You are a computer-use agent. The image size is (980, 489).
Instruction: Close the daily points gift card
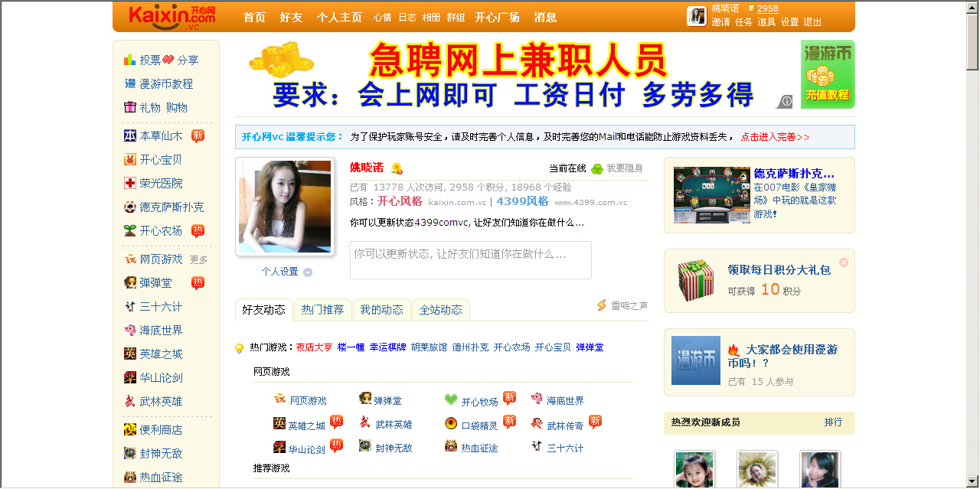pos(844,262)
